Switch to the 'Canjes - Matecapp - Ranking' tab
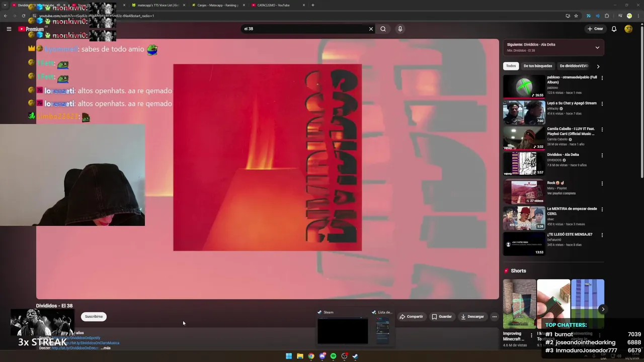This screenshot has width=644, height=362. tap(218, 5)
